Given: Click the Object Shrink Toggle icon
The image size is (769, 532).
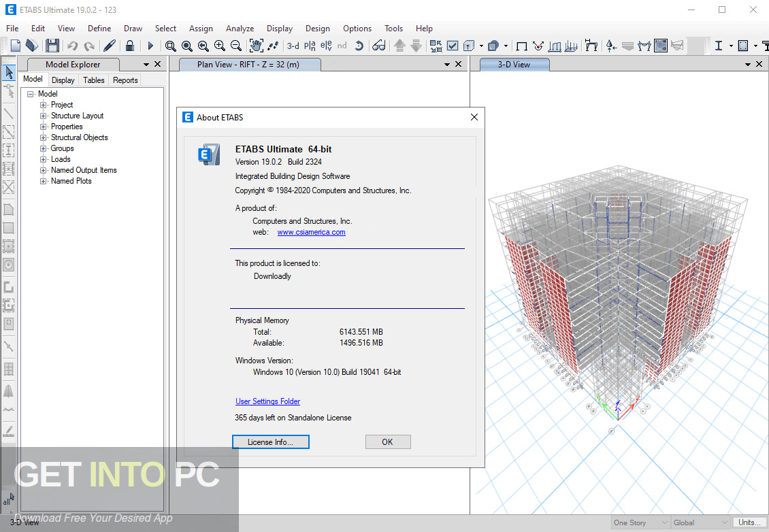Looking at the screenshot, I should click(x=436, y=46).
